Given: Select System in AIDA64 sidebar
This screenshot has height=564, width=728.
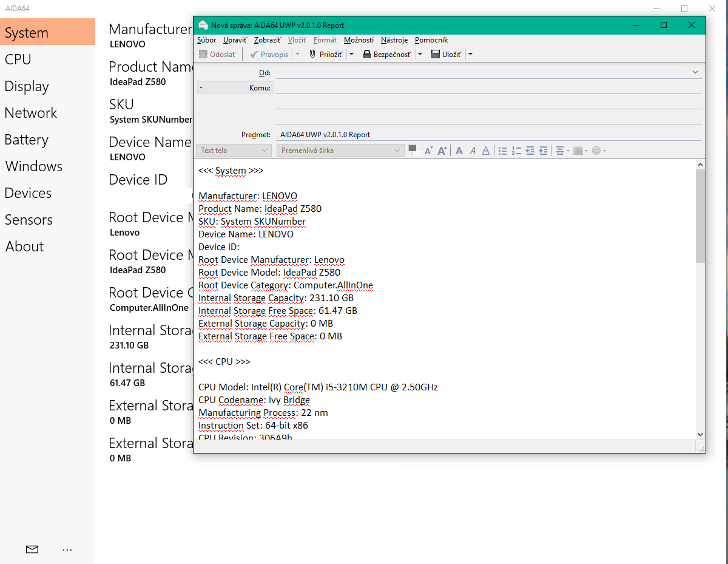Looking at the screenshot, I should tap(47, 32).
